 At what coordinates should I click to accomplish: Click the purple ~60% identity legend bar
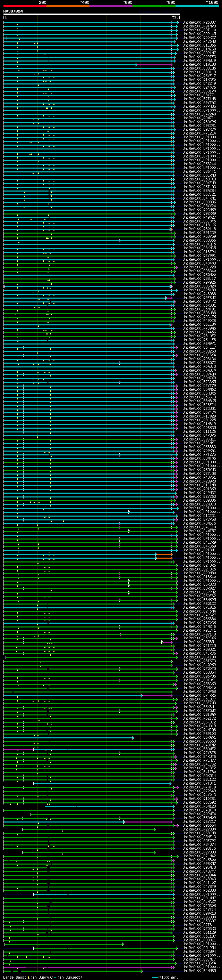pos(111,6)
